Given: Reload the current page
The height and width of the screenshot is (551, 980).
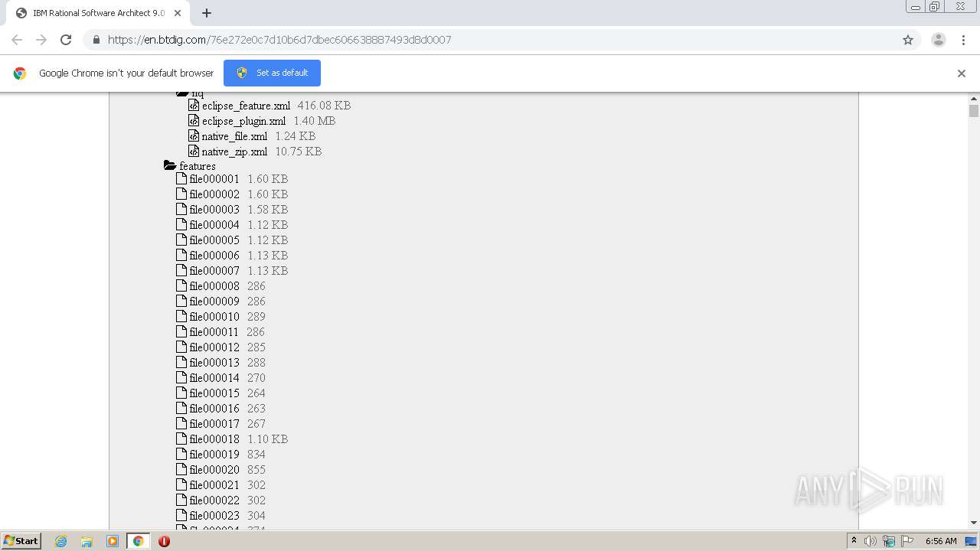Looking at the screenshot, I should (66, 40).
